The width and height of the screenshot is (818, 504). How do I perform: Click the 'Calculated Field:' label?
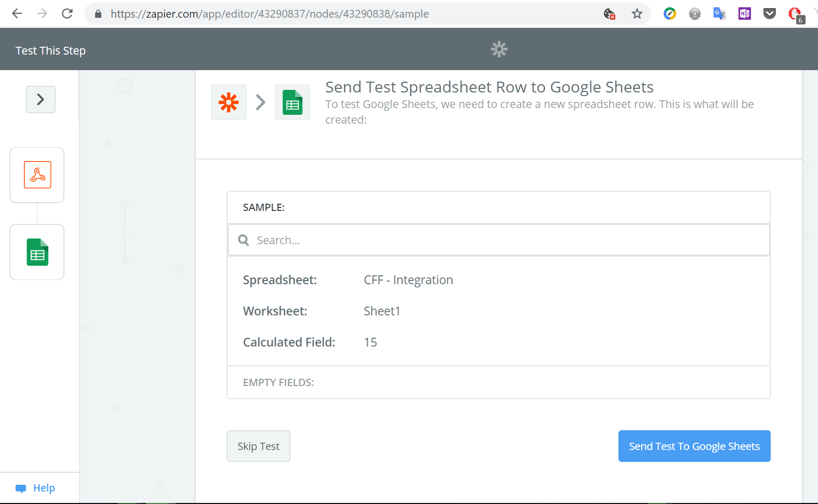289,342
